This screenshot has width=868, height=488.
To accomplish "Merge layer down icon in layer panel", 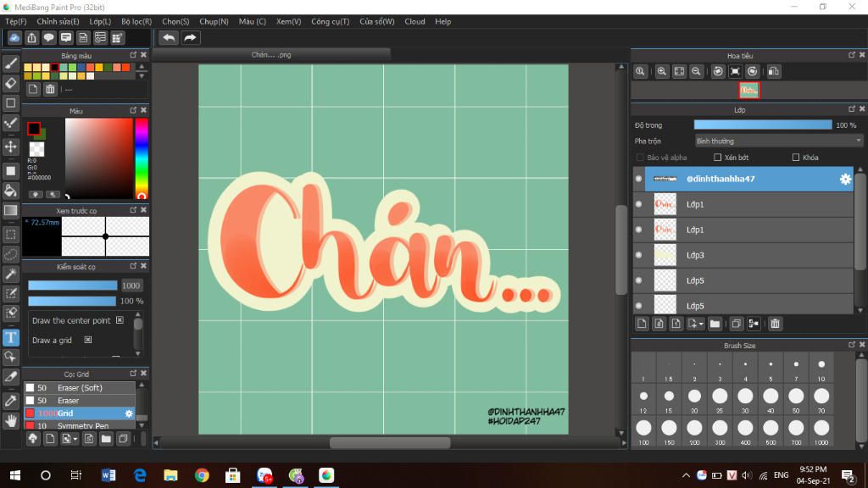I will (x=754, y=324).
